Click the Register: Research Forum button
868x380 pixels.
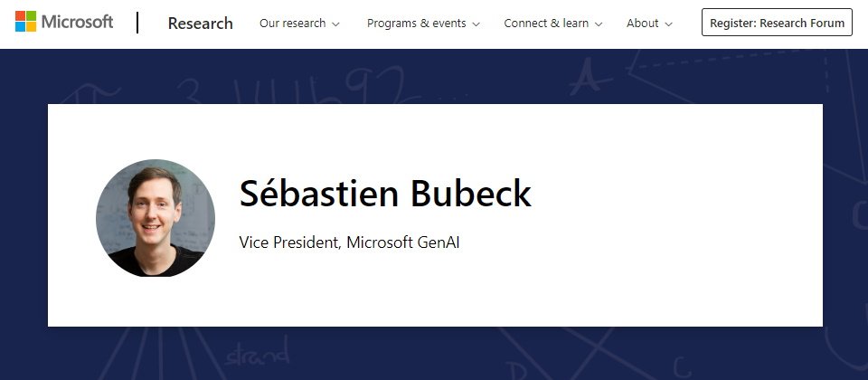(x=777, y=24)
